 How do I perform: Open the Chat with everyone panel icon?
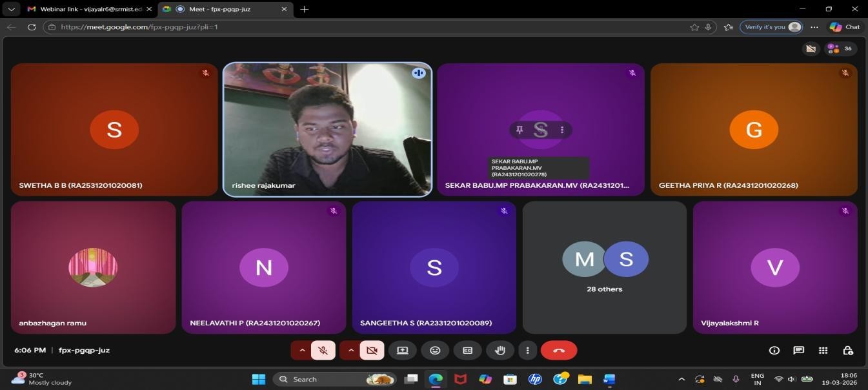798,350
